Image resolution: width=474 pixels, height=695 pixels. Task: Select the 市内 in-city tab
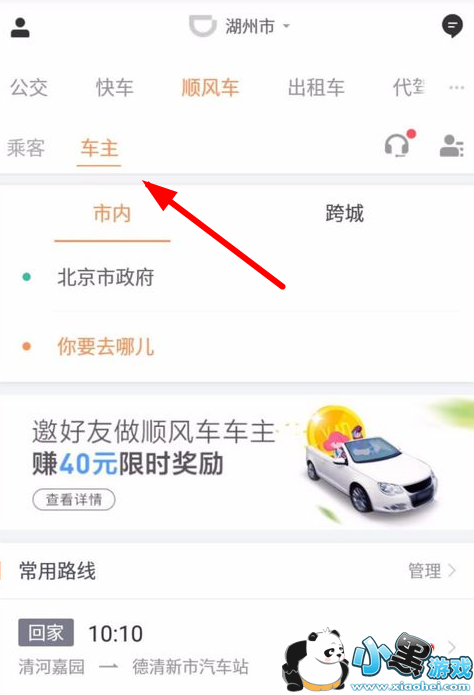[112, 214]
